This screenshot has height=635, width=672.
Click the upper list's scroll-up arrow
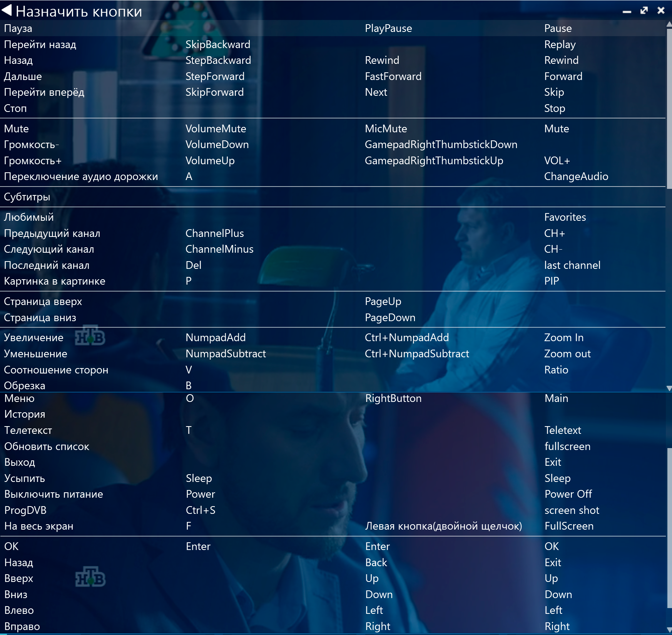click(669, 24)
